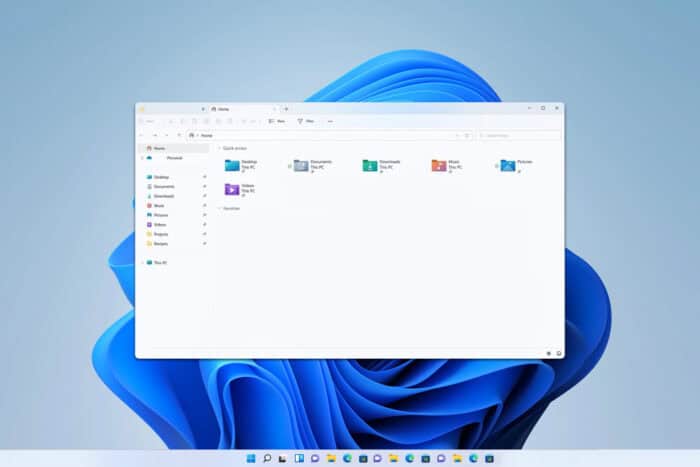Image resolution: width=700 pixels, height=467 pixels.
Task: Open the Filter menu
Action: [x=306, y=121]
